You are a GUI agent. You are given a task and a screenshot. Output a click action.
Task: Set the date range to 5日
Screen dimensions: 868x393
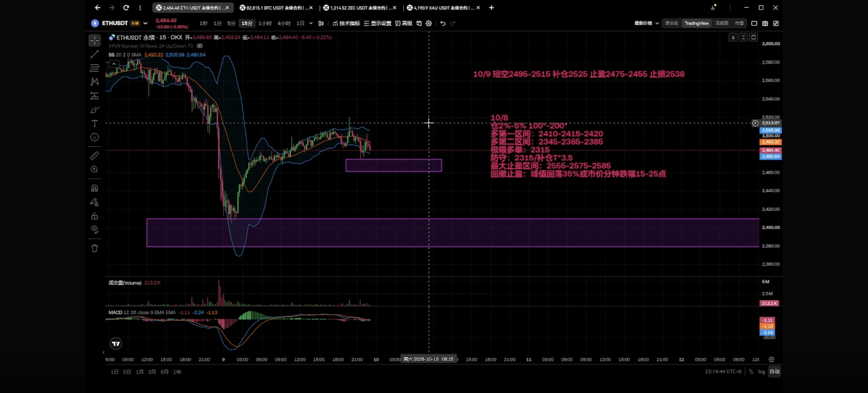127,372
